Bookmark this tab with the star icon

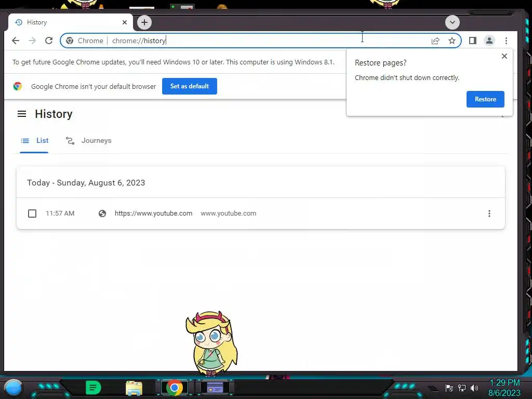pyautogui.click(x=452, y=41)
